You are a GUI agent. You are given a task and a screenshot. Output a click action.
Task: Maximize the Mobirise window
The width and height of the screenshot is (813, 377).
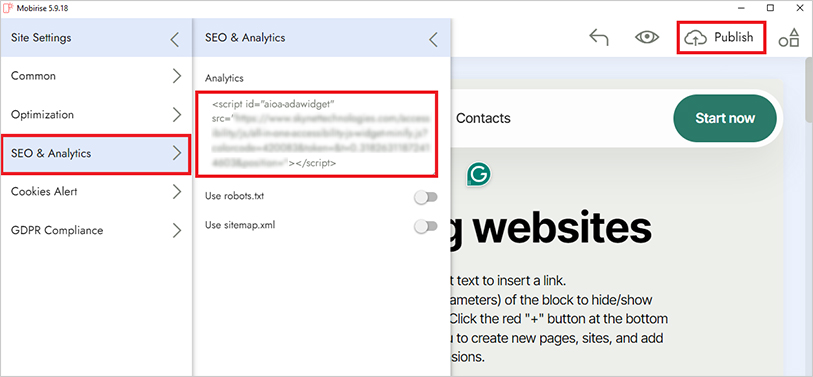(x=770, y=8)
